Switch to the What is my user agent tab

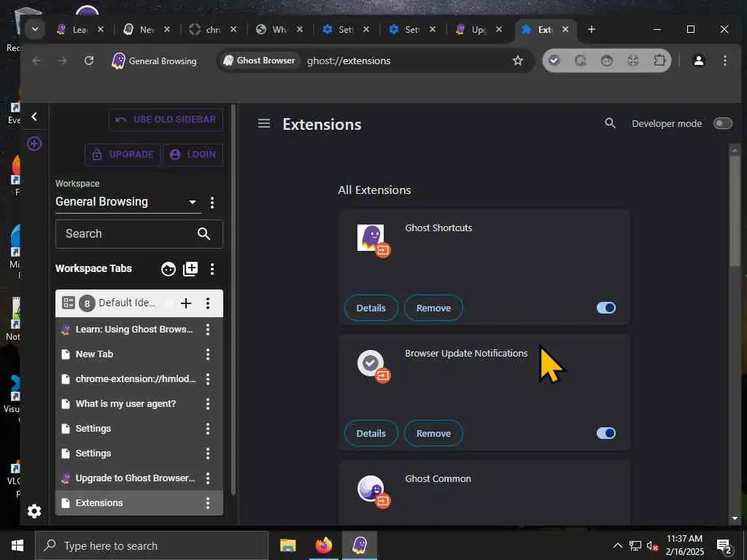tap(279, 29)
